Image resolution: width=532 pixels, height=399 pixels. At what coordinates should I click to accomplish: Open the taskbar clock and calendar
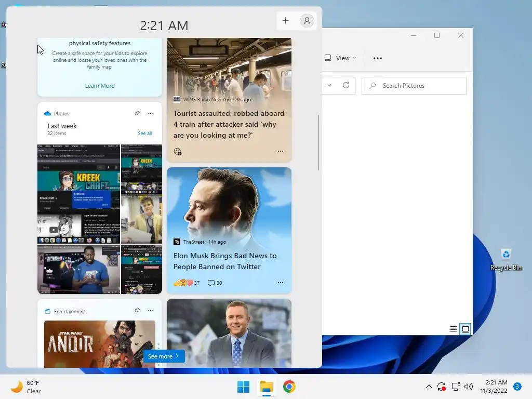pos(494,387)
